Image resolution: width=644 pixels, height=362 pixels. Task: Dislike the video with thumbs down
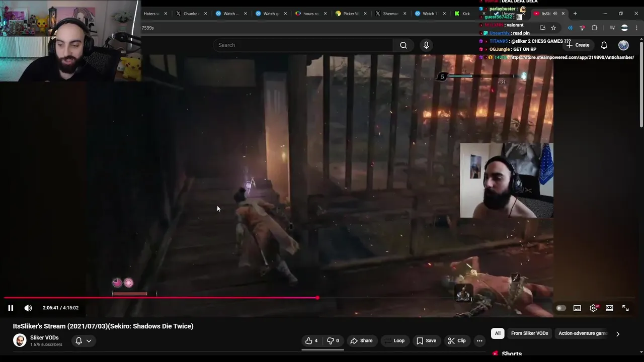[333, 341]
